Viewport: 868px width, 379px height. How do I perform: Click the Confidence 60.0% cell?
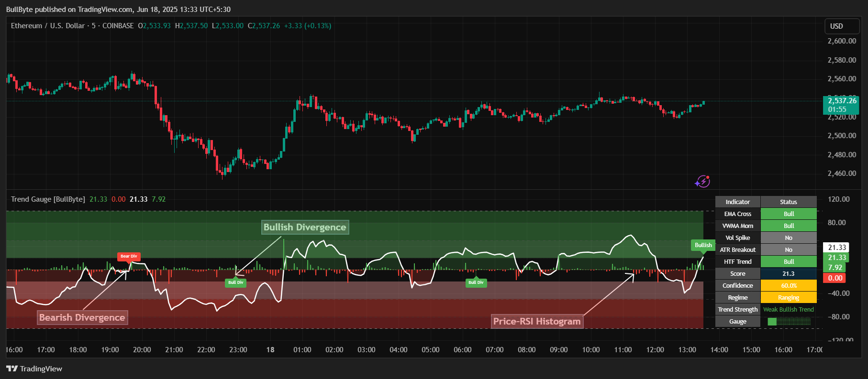click(x=789, y=286)
